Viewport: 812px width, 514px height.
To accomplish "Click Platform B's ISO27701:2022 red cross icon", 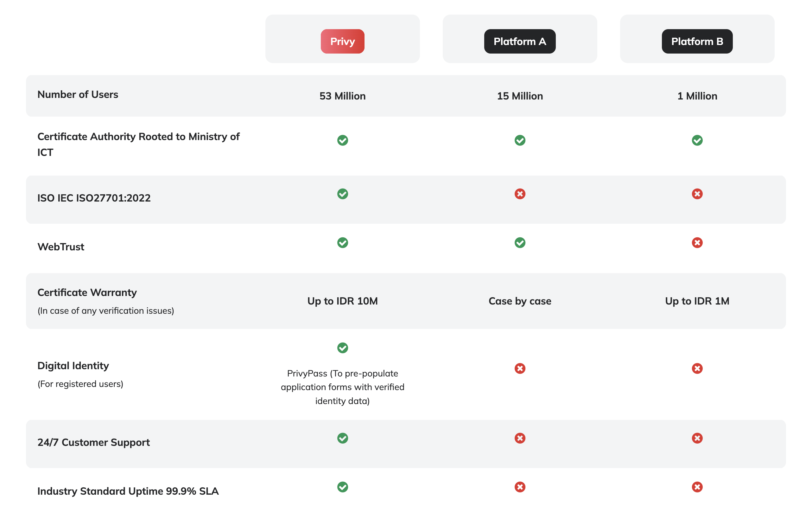I will (x=697, y=194).
